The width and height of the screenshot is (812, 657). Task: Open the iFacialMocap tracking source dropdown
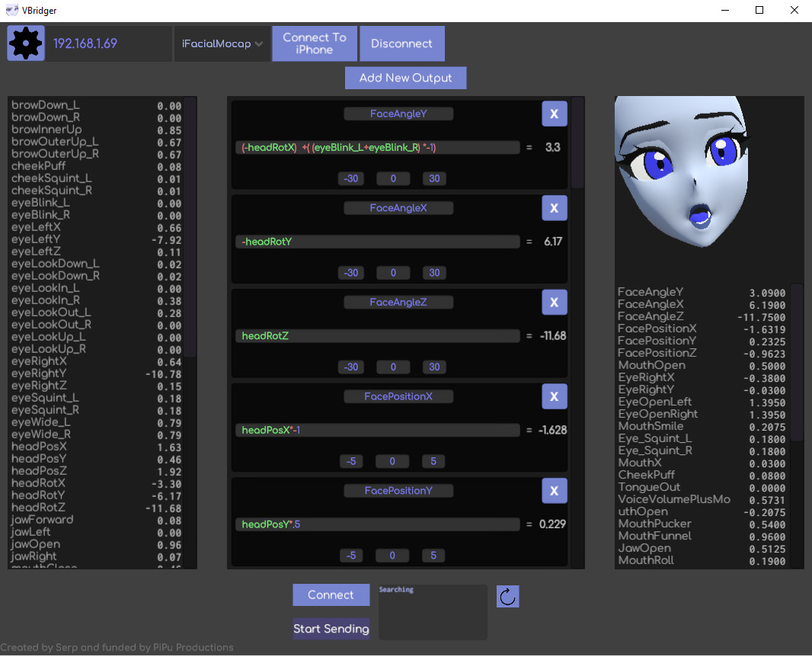pyautogui.click(x=222, y=43)
